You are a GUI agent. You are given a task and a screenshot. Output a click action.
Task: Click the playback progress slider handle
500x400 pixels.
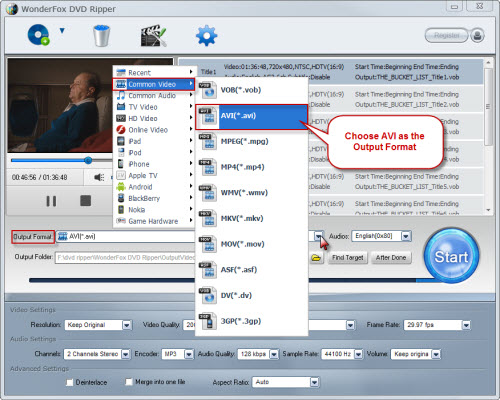point(88,160)
